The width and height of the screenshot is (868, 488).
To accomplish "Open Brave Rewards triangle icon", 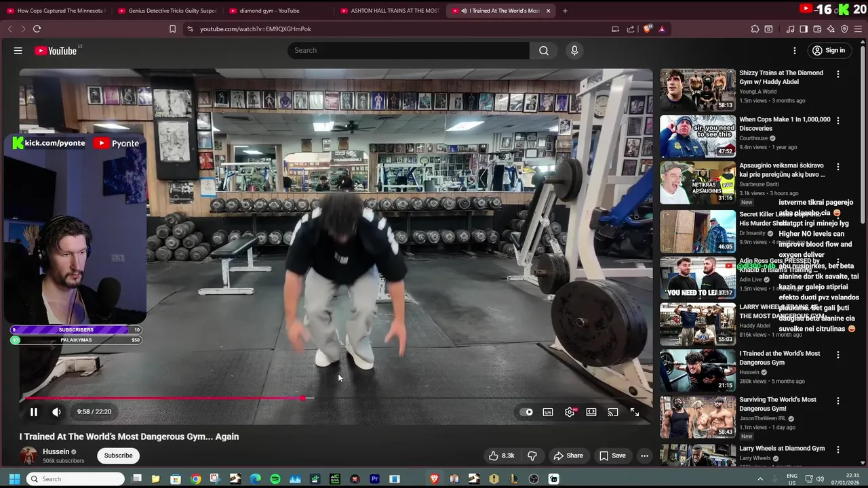I will pyautogui.click(x=662, y=29).
